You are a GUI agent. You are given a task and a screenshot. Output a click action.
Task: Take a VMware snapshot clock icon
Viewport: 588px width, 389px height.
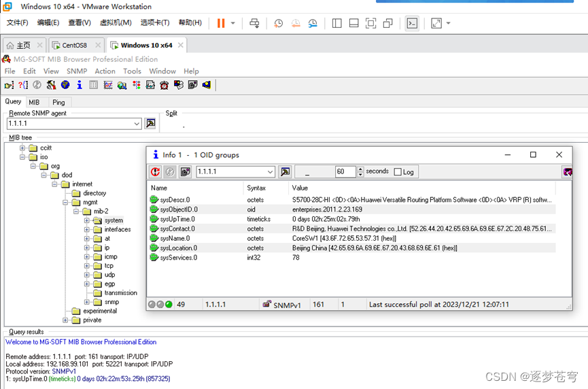point(278,23)
